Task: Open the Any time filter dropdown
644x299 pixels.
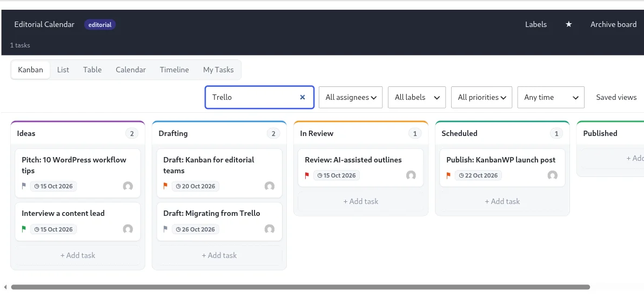Action: (x=551, y=97)
